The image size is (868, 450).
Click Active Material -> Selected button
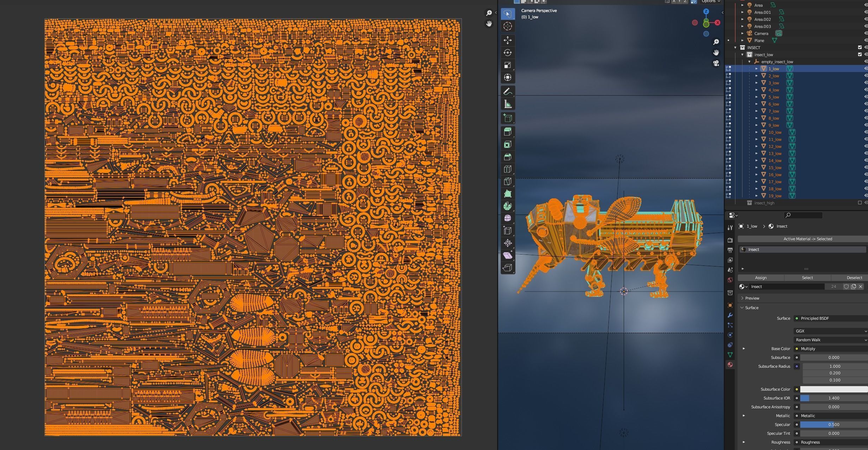click(x=807, y=239)
